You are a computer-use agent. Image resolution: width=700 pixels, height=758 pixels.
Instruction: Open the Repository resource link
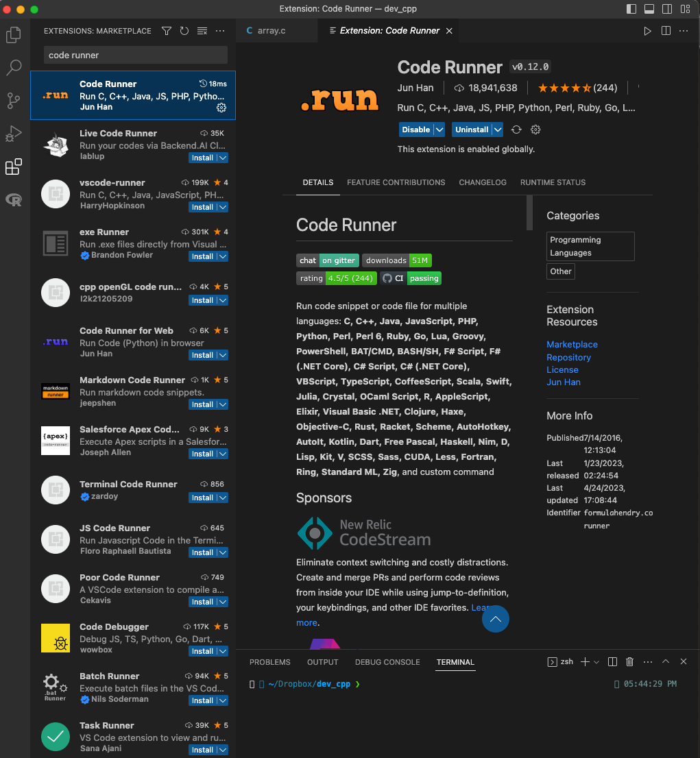click(x=568, y=357)
